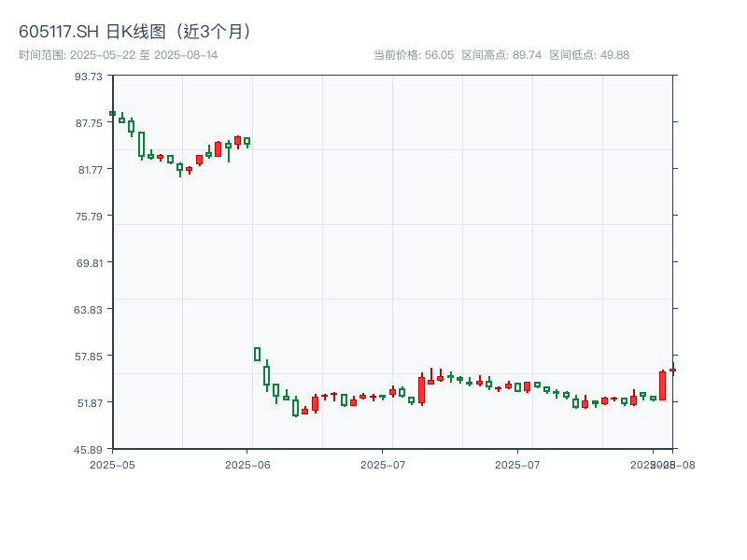Click the very first candlestick at chart left edge
Image resolution: width=747 pixels, height=560 pixels.
coord(113,114)
